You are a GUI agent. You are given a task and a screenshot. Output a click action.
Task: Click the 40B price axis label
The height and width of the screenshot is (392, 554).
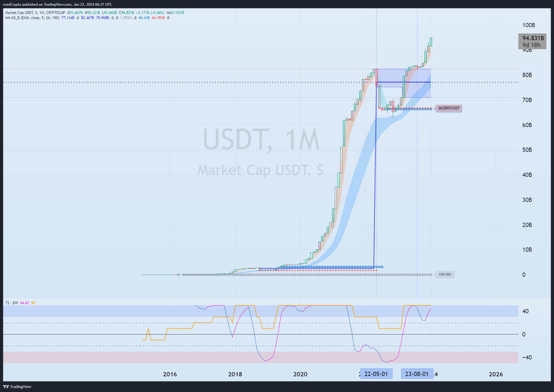click(527, 175)
